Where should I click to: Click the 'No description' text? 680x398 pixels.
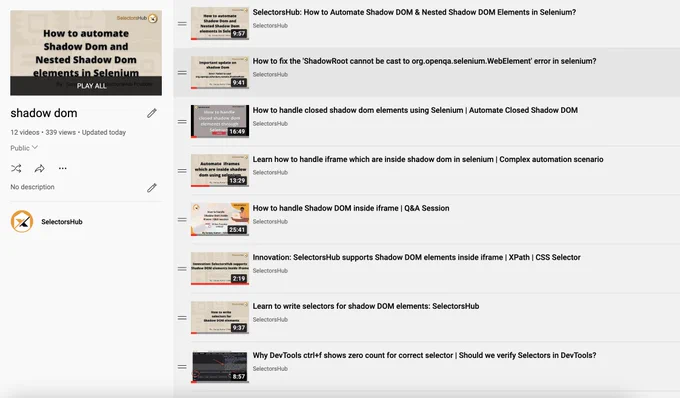[33, 187]
